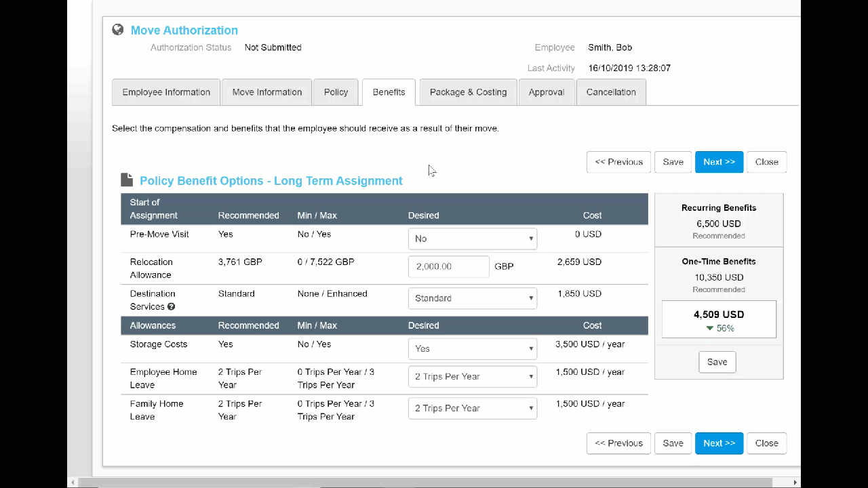Click the 'One-Time Benefits' label
The width and height of the screenshot is (868, 488).
(x=719, y=262)
